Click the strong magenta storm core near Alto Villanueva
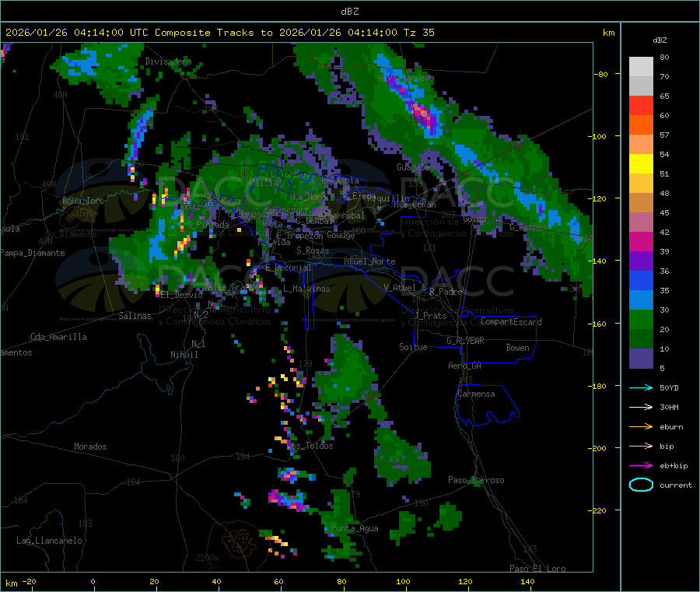The width and height of the screenshot is (700, 592). tap(422, 113)
